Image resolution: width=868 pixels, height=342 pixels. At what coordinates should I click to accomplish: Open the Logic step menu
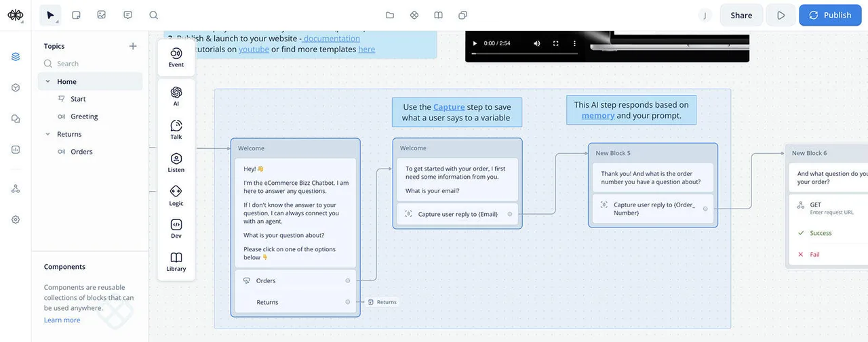click(x=176, y=196)
